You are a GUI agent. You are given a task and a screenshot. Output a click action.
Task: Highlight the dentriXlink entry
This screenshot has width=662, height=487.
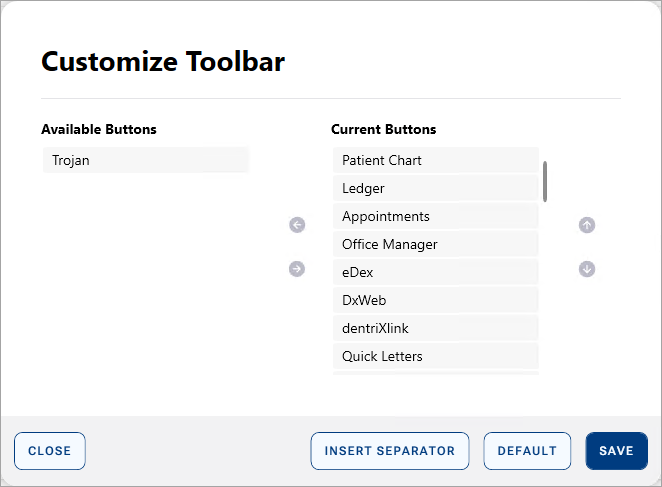tap(435, 328)
